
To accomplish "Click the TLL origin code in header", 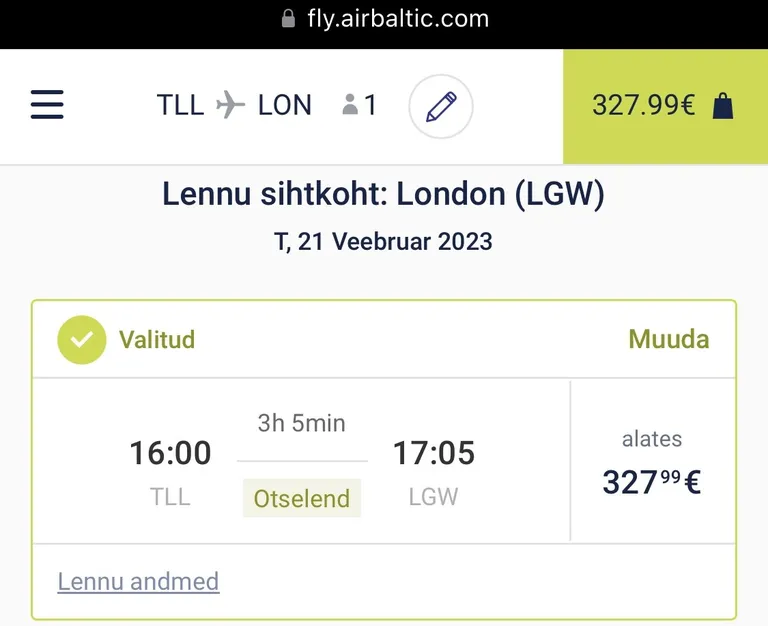I will pyautogui.click(x=180, y=105).
